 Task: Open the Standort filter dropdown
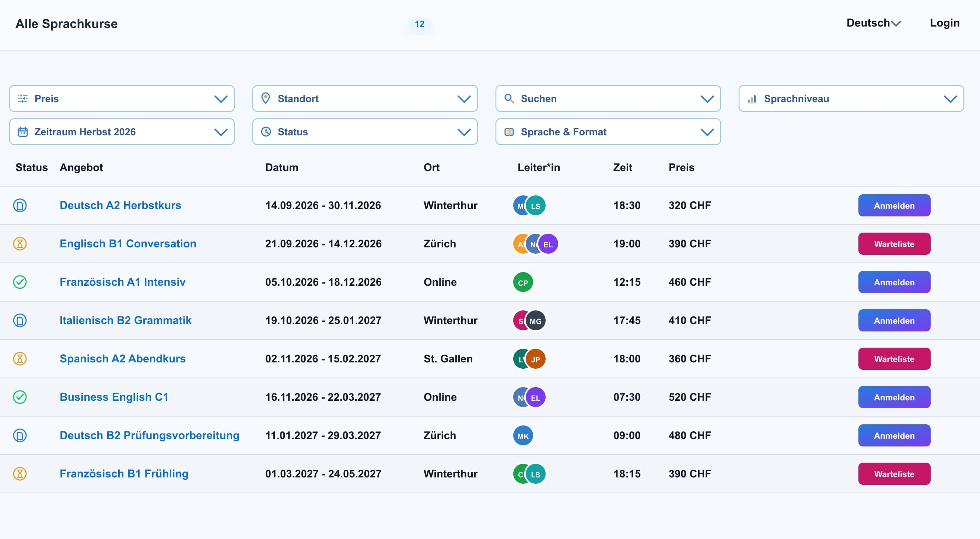pyautogui.click(x=365, y=98)
